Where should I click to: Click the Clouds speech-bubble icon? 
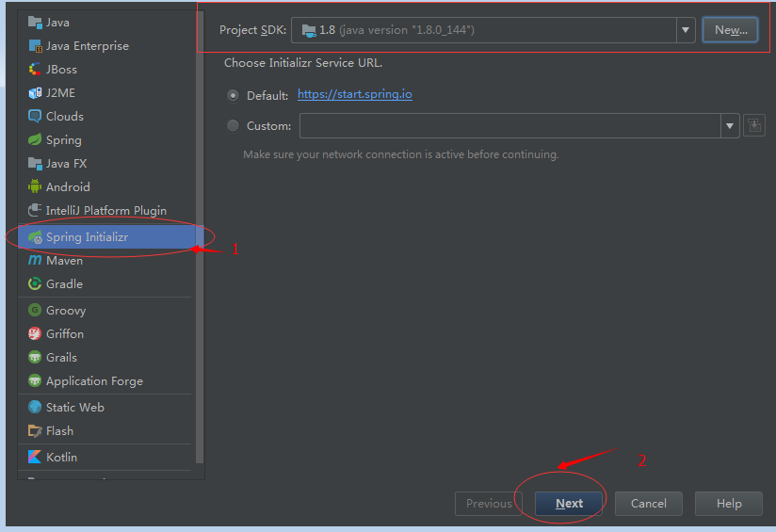point(35,117)
